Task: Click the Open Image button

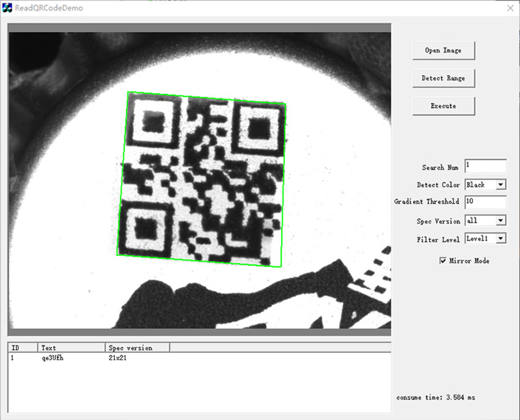Action: [443, 50]
